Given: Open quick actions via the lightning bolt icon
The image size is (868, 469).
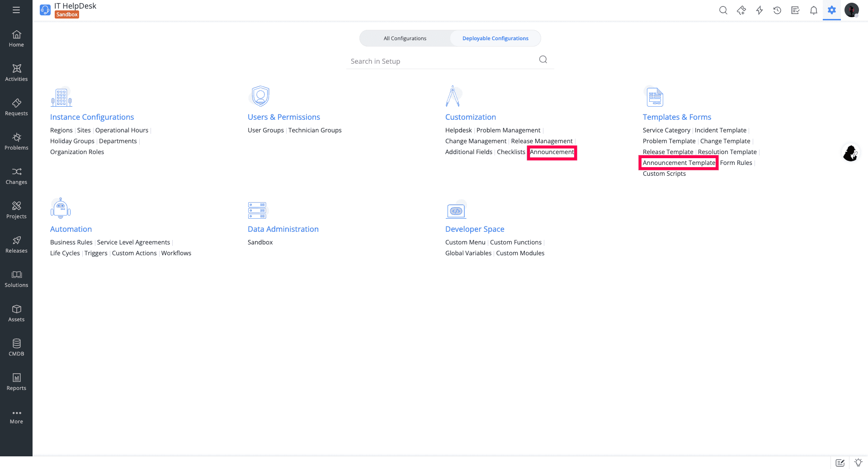Looking at the screenshot, I should point(759,10).
